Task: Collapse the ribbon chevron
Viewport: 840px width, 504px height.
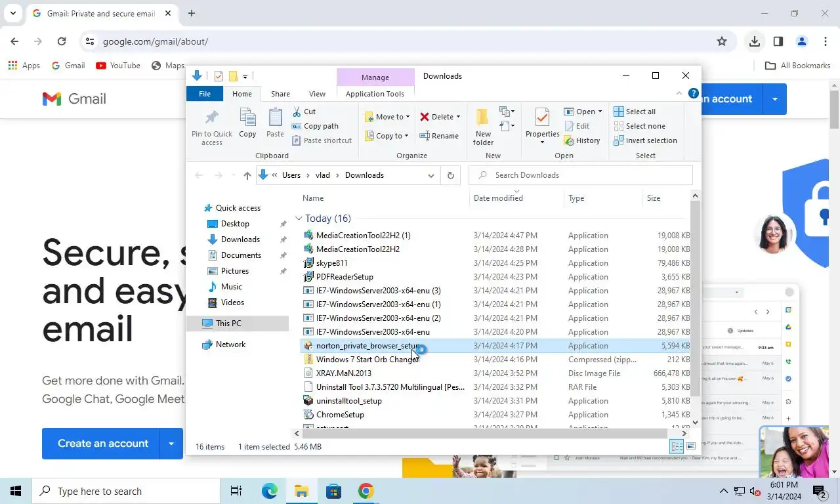Action: pos(679,94)
